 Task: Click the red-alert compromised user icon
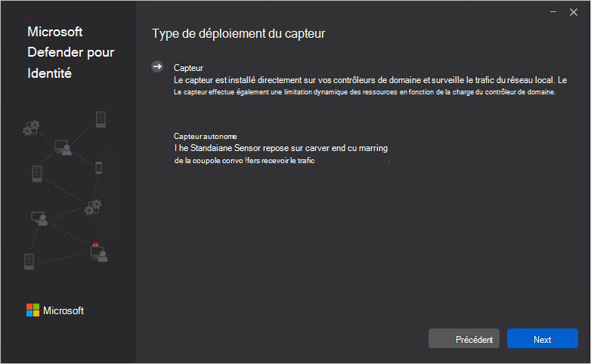99,252
